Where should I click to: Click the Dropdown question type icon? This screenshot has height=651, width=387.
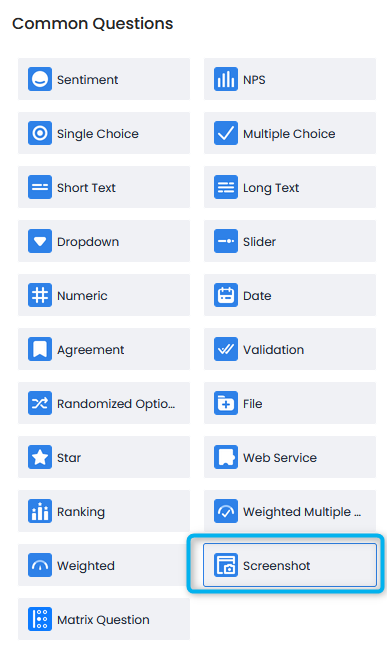coord(40,241)
